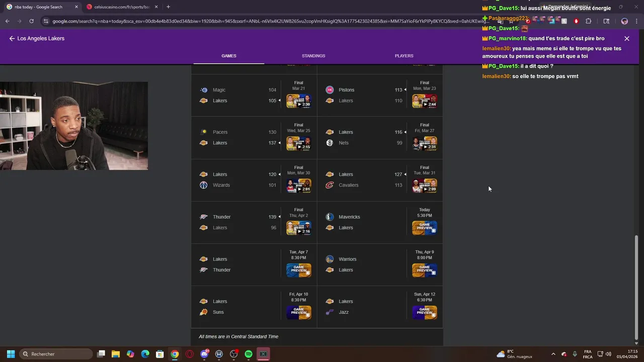644x362 pixels.
Task: Switch to the GAMES tab
Action: 229,56
